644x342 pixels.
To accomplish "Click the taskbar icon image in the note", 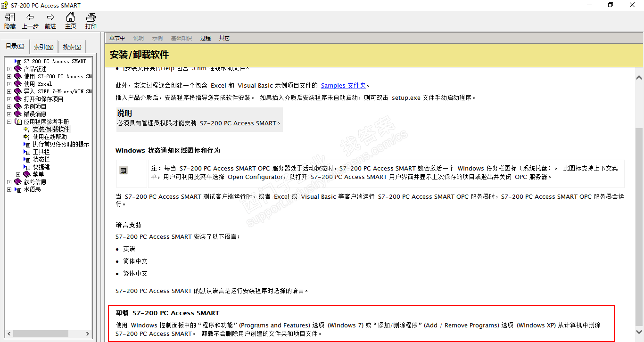I will click(124, 171).
